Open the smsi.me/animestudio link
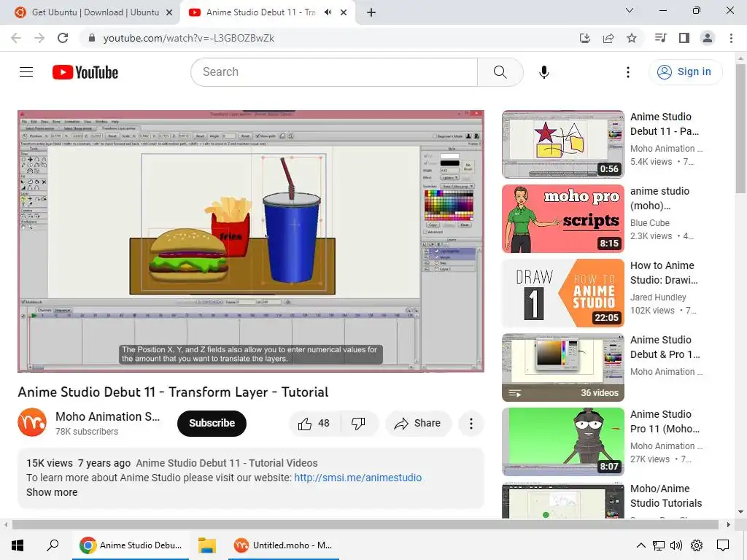This screenshot has height=560, width=747. (357, 478)
